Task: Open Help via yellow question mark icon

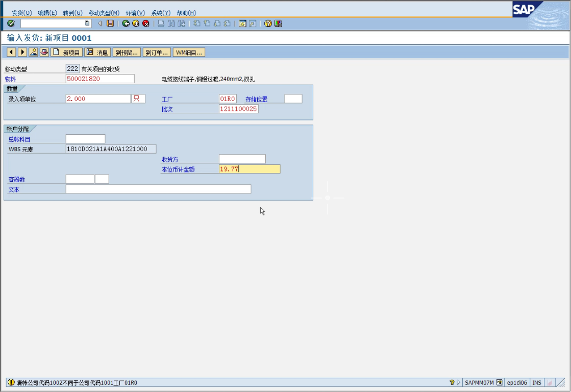Action: tap(268, 23)
